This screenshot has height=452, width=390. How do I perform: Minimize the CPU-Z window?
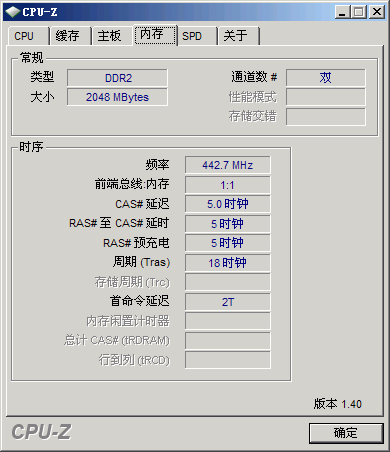pos(343,12)
